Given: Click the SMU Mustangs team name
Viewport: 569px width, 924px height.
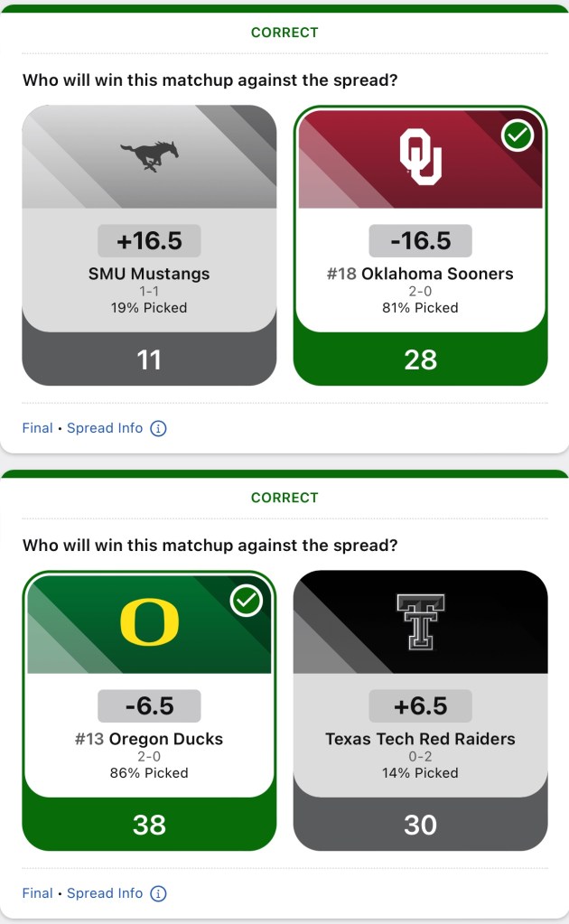Looking at the screenshot, I should 149,274.
